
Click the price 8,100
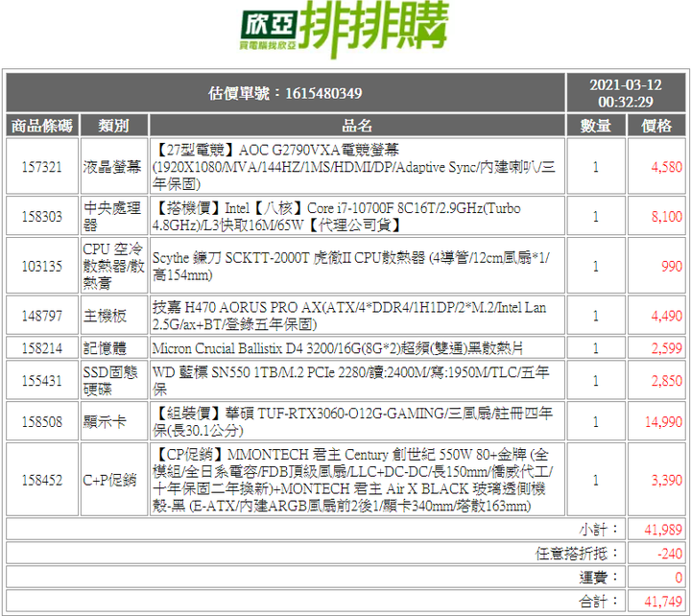pyautogui.click(x=666, y=216)
